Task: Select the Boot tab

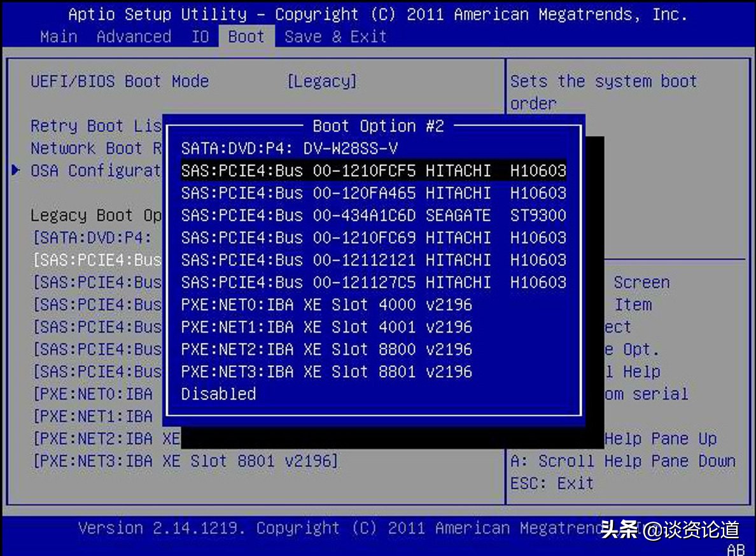Action: click(246, 37)
